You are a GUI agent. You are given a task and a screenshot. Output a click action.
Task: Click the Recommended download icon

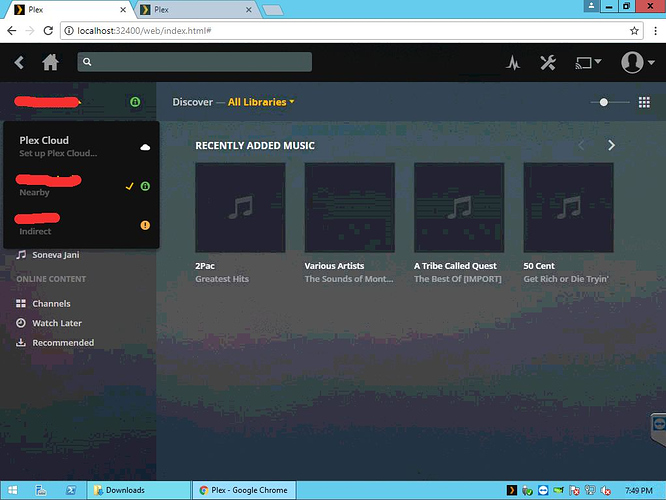(x=21, y=342)
